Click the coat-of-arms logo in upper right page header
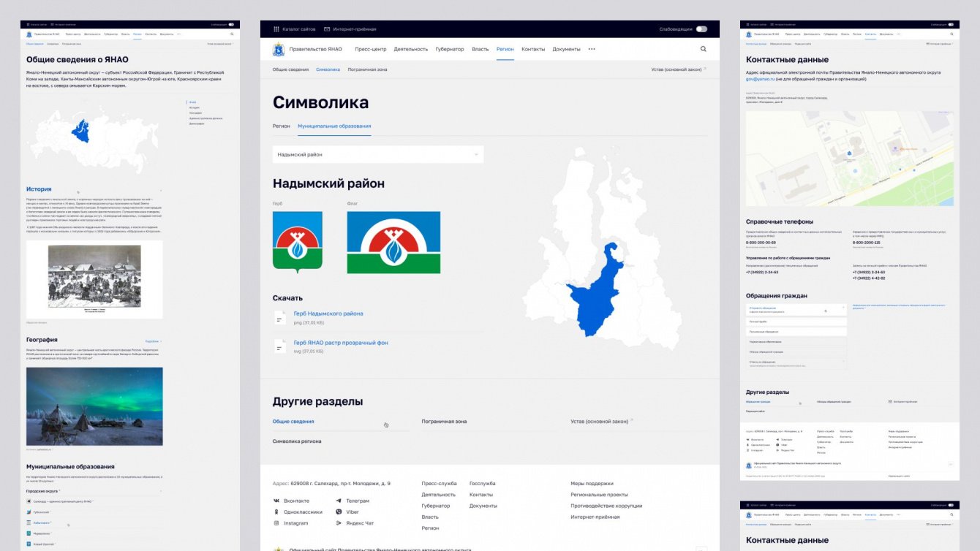The height and width of the screenshot is (551, 980). [748, 34]
